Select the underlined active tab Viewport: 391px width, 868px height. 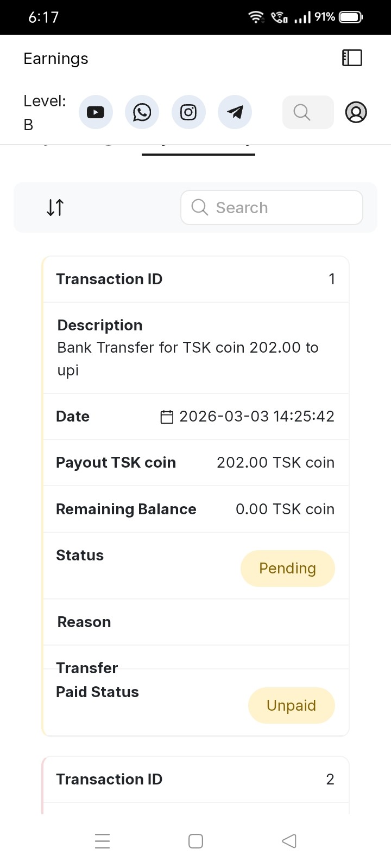[198, 148]
